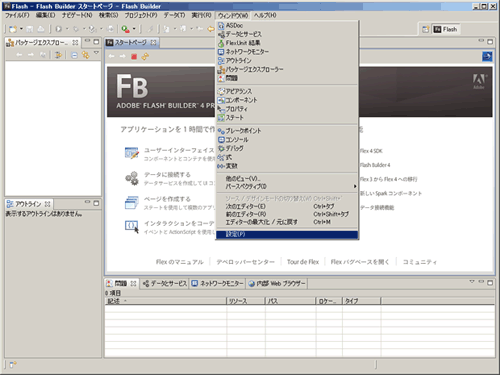Open the problems view menu triangle

pyautogui.click(x=472, y=282)
